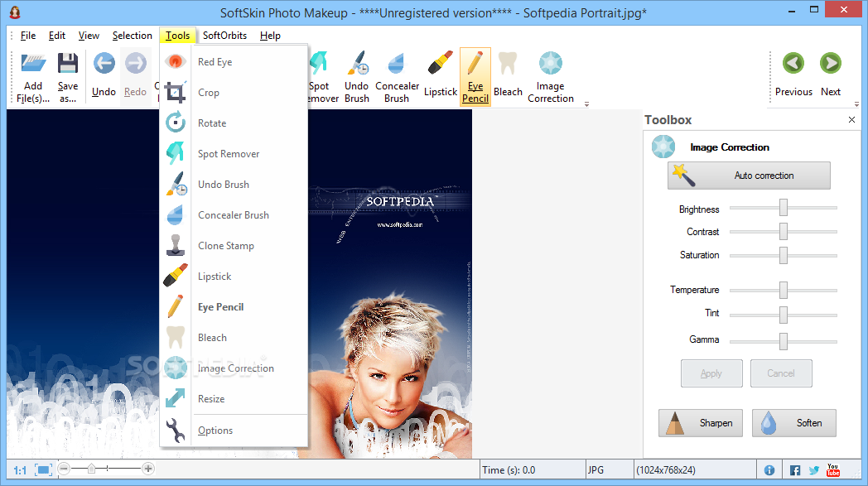Click the Tint slider handle
The width and height of the screenshot is (868, 486).
tap(784, 315)
